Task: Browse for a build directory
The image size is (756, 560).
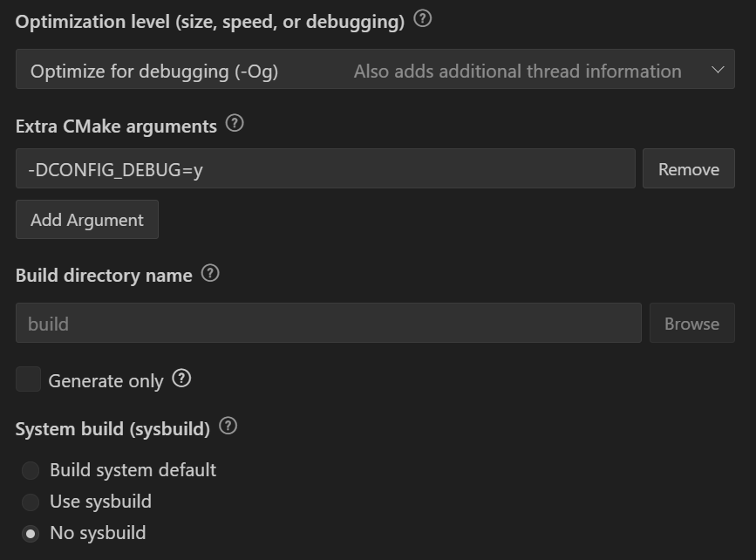Action: coord(691,324)
